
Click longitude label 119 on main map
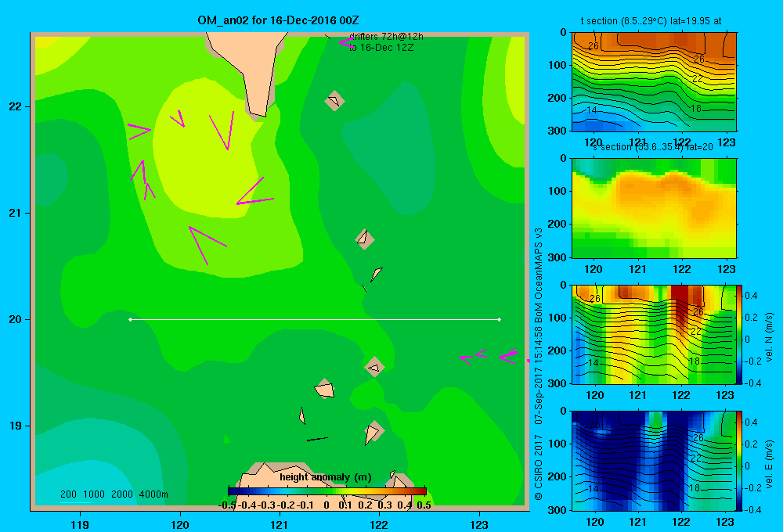pos(80,524)
